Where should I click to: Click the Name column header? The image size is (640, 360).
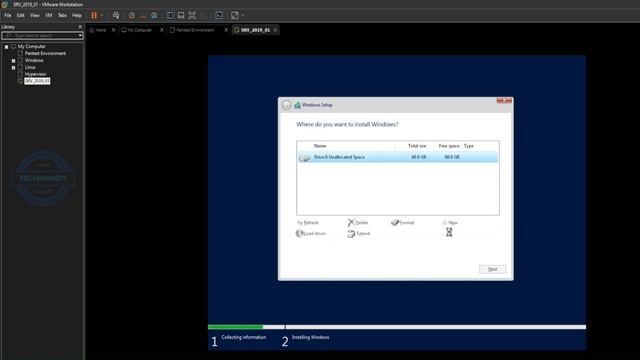point(320,146)
